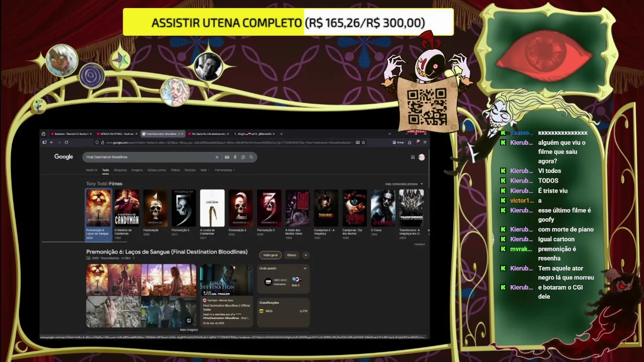Open the Final Destination Bloodlines official trailer link
644x362 pixels.
226,307
